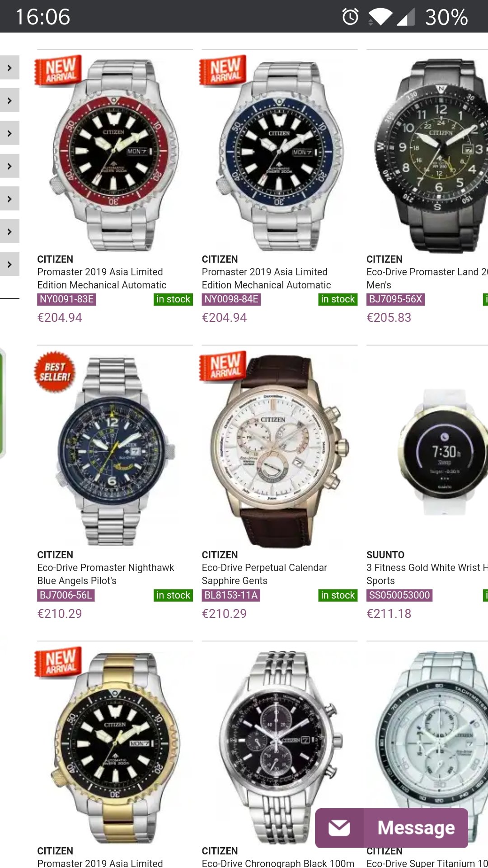Viewport: 488px width, 868px height.
Task: Open Eco-Drive Perpetual Calendar Sapphire Gents link
Action: pos(264,574)
